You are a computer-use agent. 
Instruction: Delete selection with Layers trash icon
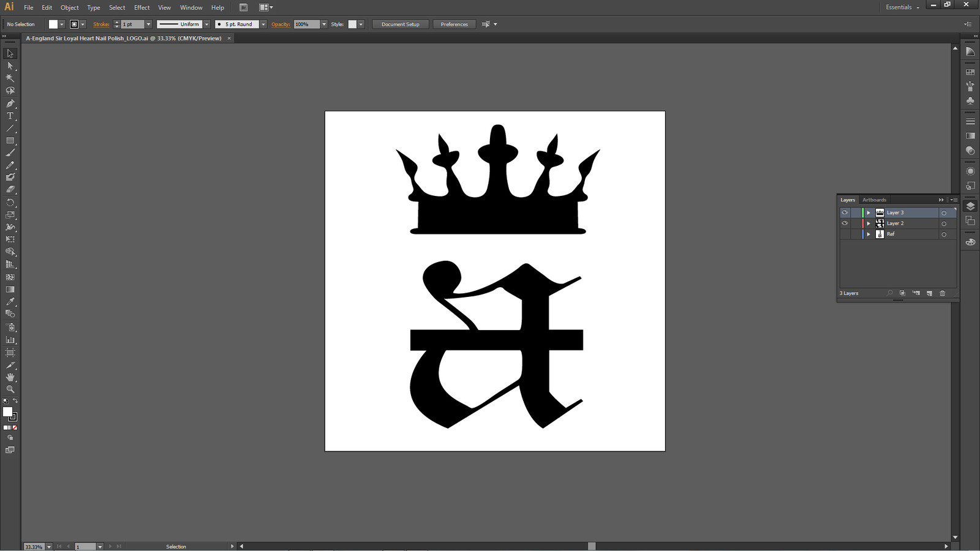click(943, 293)
